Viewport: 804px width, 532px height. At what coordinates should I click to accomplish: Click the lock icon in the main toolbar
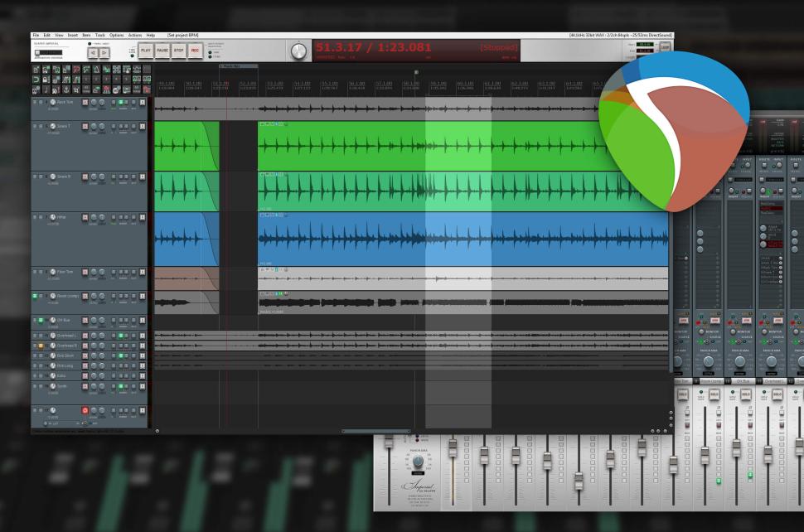click(x=46, y=80)
